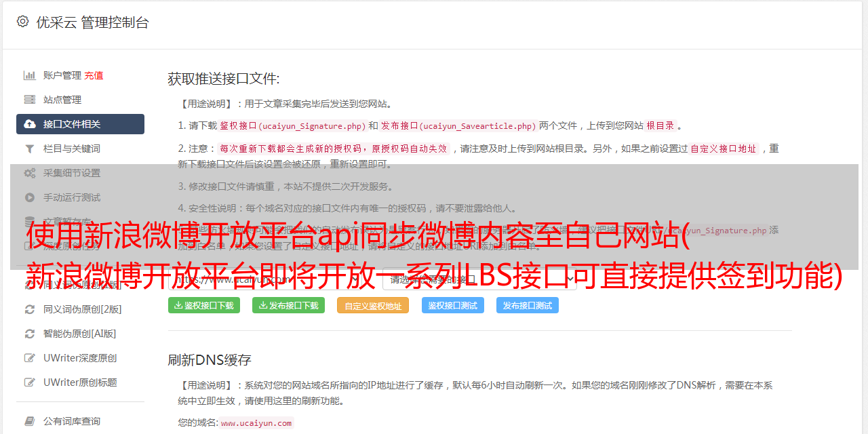This screenshot has height=434, width=868.
Task: Click the red 充值 link
Action: point(94,75)
